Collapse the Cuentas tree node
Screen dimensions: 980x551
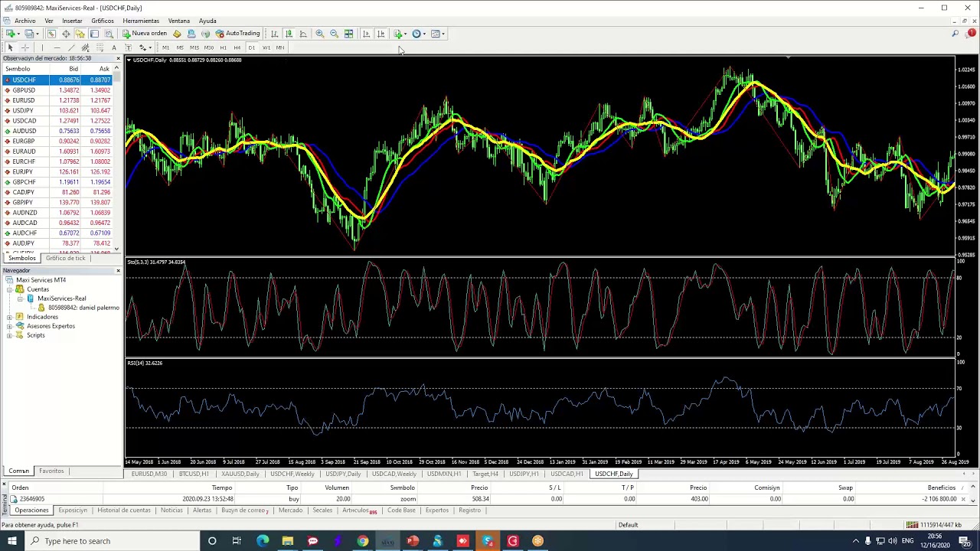[9, 289]
